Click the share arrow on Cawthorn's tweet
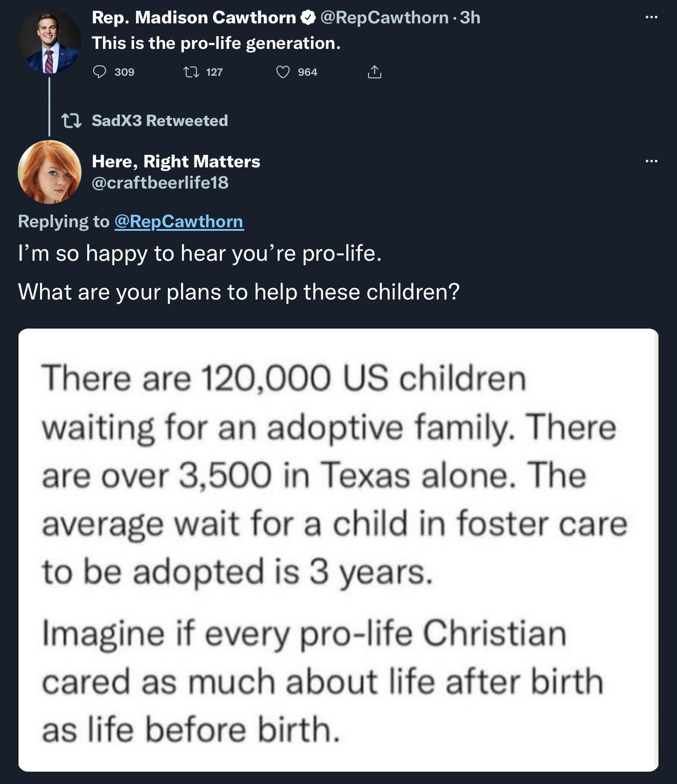The width and height of the screenshot is (677, 784). (x=375, y=72)
